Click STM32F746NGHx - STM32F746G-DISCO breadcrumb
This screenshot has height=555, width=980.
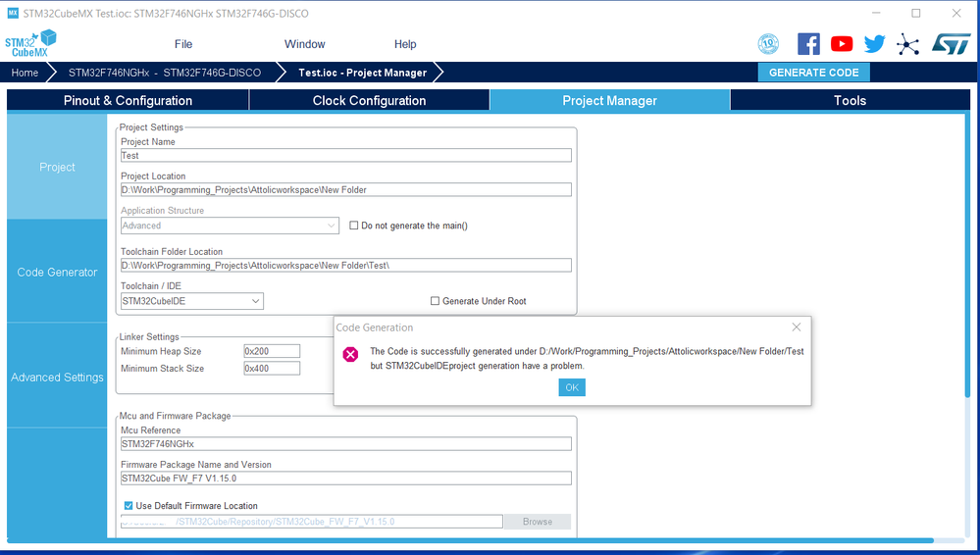pyautogui.click(x=165, y=73)
